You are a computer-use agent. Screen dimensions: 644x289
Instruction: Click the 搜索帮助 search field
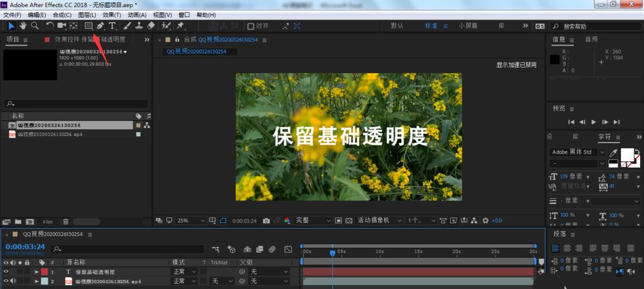click(x=596, y=26)
